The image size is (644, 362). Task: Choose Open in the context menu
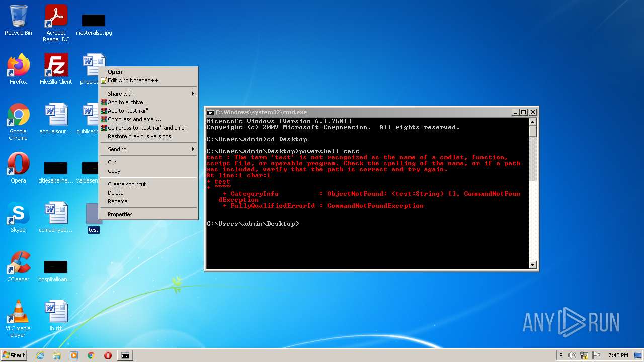pos(148,72)
